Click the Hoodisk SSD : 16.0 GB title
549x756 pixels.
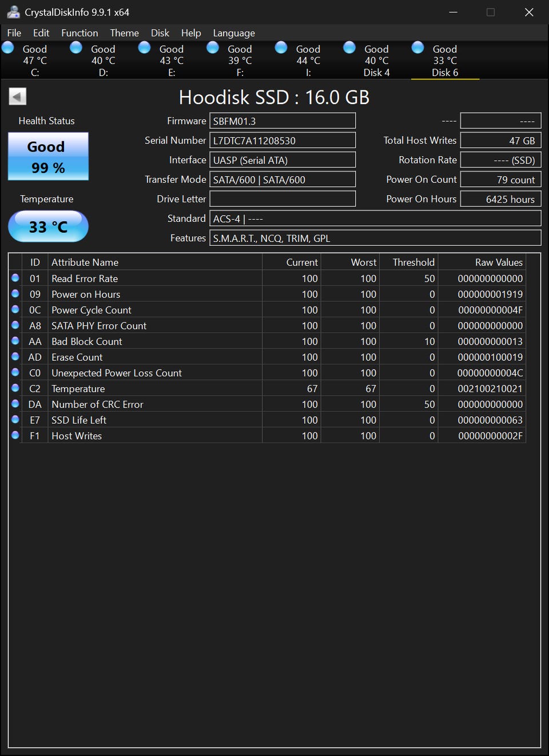pos(274,97)
